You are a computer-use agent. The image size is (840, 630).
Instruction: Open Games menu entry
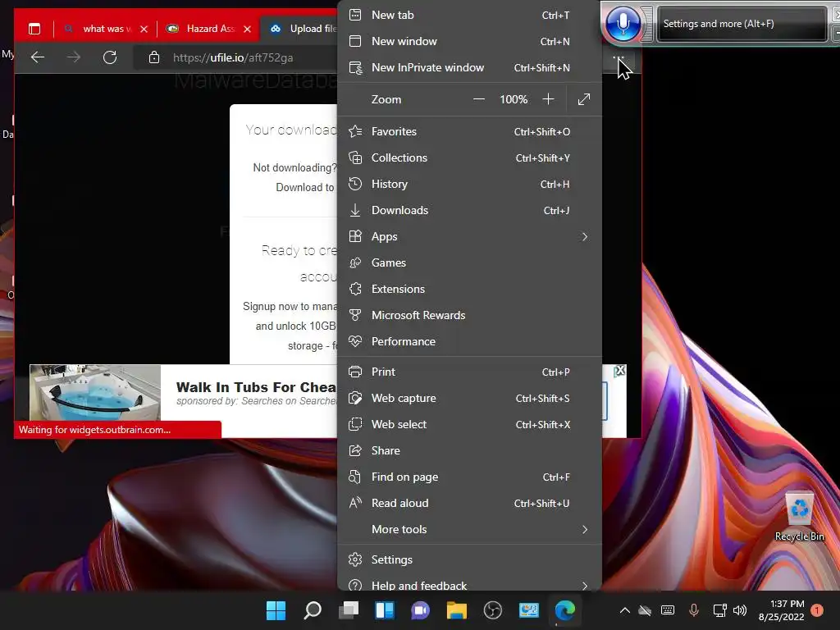pyautogui.click(x=469, y=262)
